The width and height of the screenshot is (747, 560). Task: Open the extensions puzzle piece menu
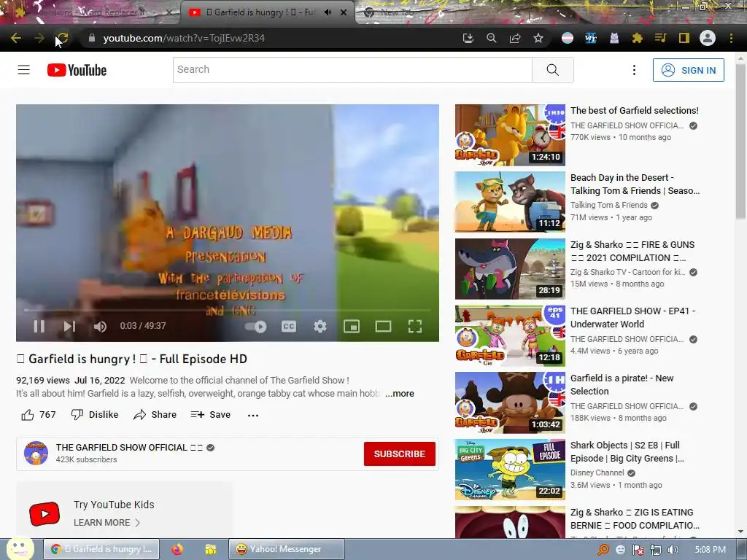(638, 38)
